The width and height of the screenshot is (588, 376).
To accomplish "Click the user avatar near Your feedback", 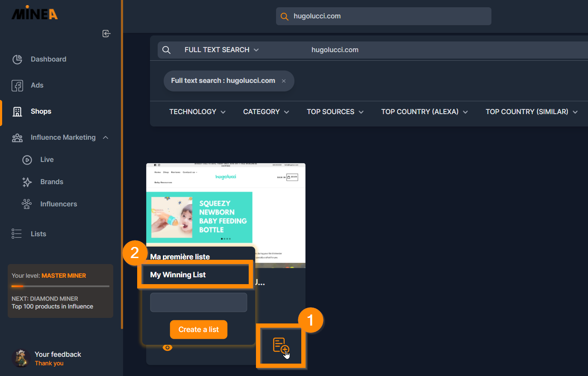I will (x=21, y=358).
